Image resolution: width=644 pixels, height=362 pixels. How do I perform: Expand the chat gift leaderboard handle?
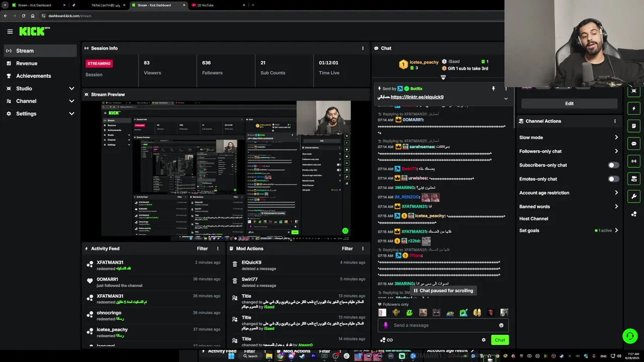[443, 77]
